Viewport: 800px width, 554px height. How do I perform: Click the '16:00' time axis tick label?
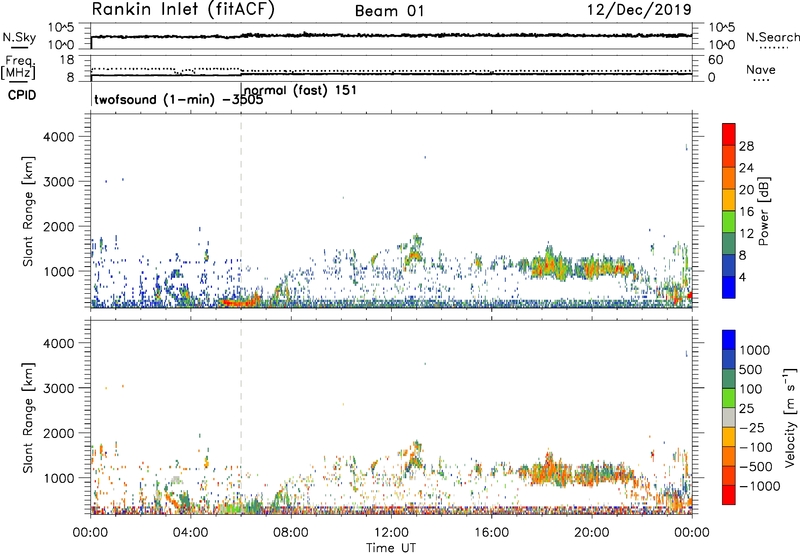point(491,533)
